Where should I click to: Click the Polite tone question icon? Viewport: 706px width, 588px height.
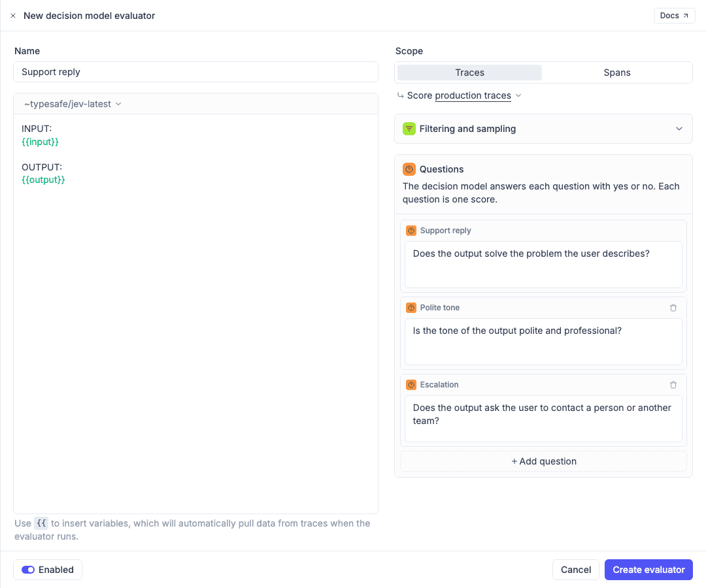411,308
